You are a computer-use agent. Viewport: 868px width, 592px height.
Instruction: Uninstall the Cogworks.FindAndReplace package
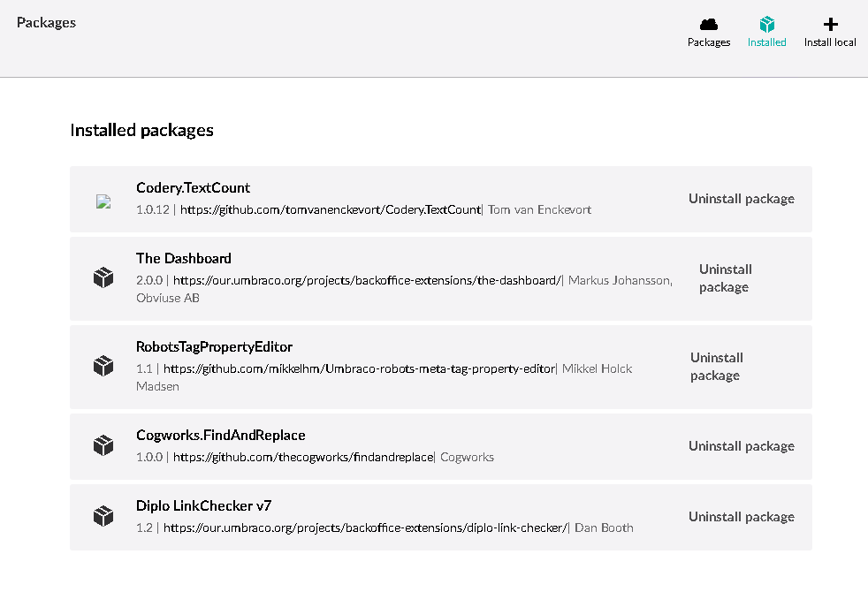pyautogui.click(x=742, y=446)
